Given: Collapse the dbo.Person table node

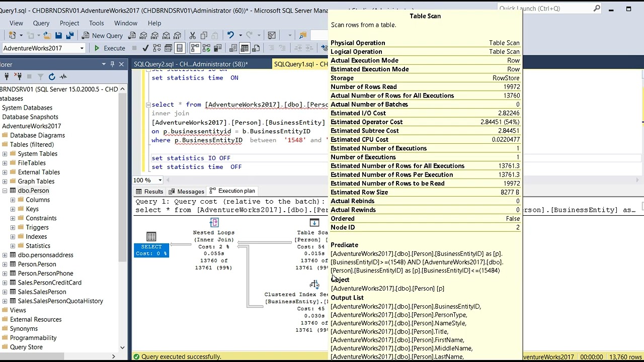Looking at the screenshot, I should tap(5, 191).
